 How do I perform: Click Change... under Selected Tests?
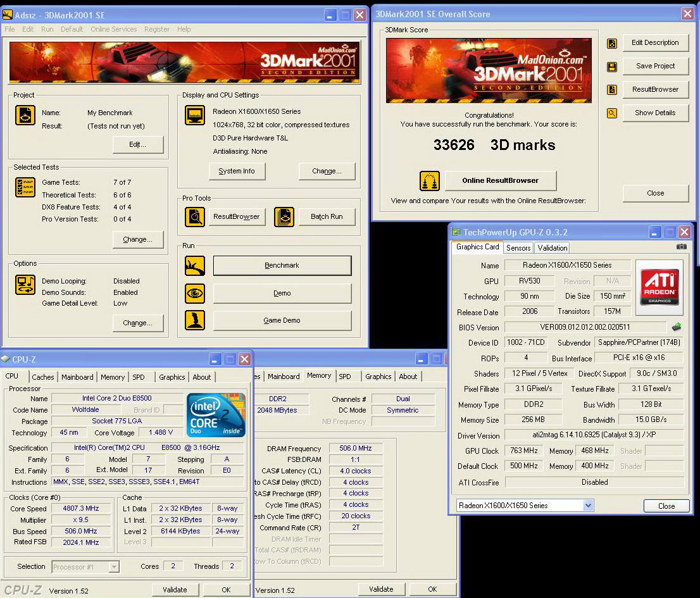pos(137,239)
